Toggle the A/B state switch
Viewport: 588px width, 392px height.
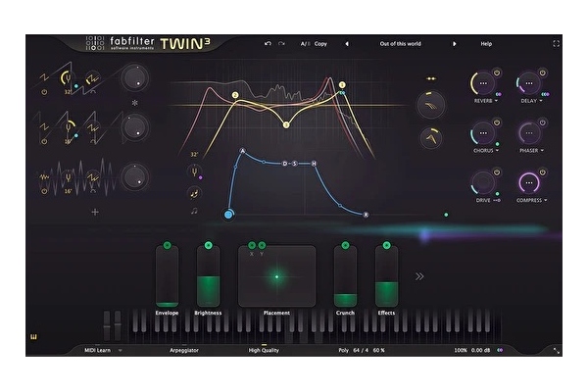(x=305, y=44)
